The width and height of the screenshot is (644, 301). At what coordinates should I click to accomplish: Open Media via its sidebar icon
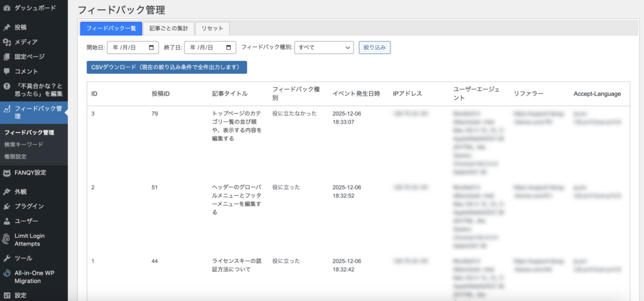[x=6, y=42]
